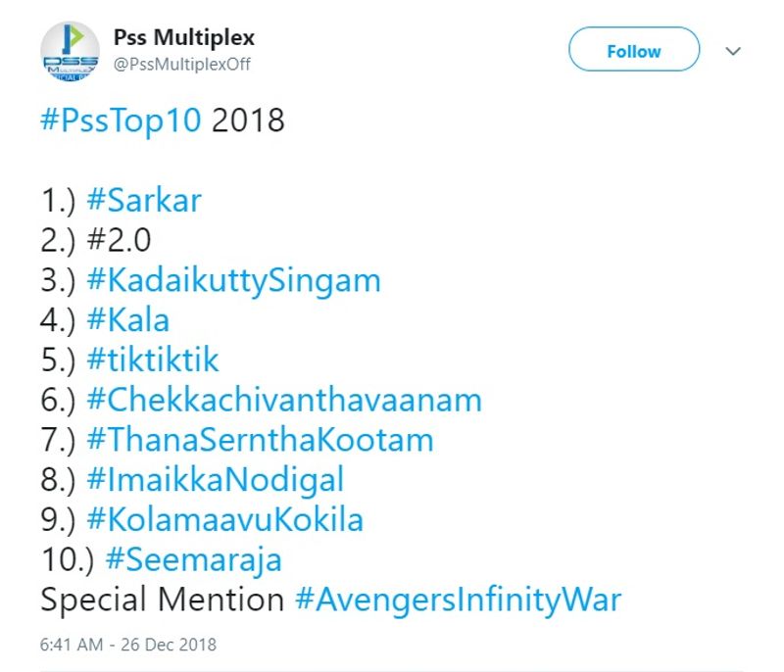Screen dimensions: 784x672
Task: Open the #ImaikkaNodigal hashtag link
Action: (216, 480)
